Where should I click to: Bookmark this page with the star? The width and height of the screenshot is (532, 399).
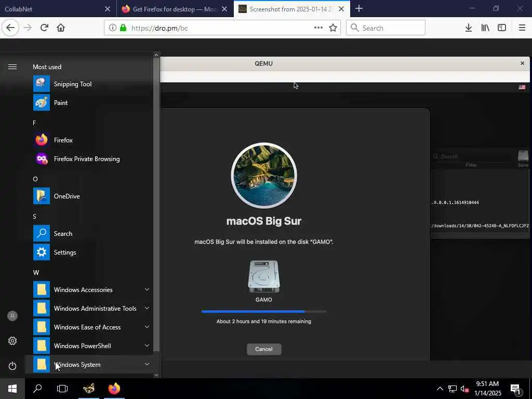(x=333, y=28)
